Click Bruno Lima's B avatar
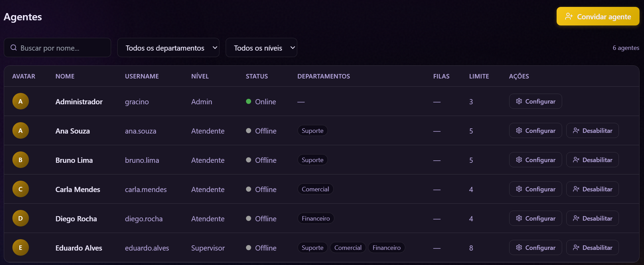Screen dimensions: 644x265 click(x=21, y=160)
